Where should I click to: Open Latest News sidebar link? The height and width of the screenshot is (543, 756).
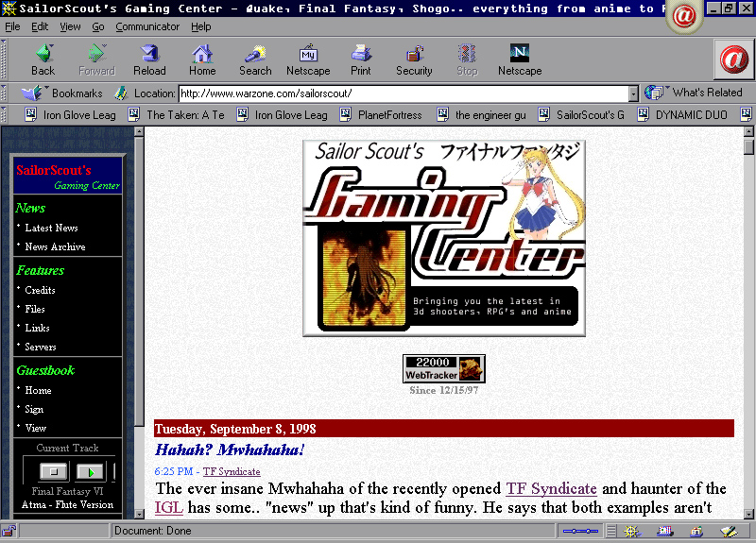pos(51,228)
